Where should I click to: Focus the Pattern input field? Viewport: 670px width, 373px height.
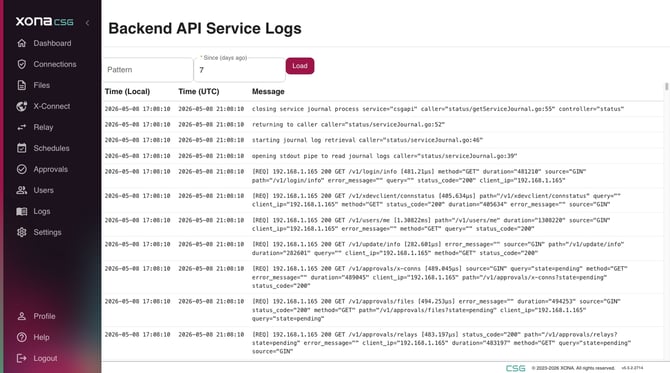tap(148, 70)
